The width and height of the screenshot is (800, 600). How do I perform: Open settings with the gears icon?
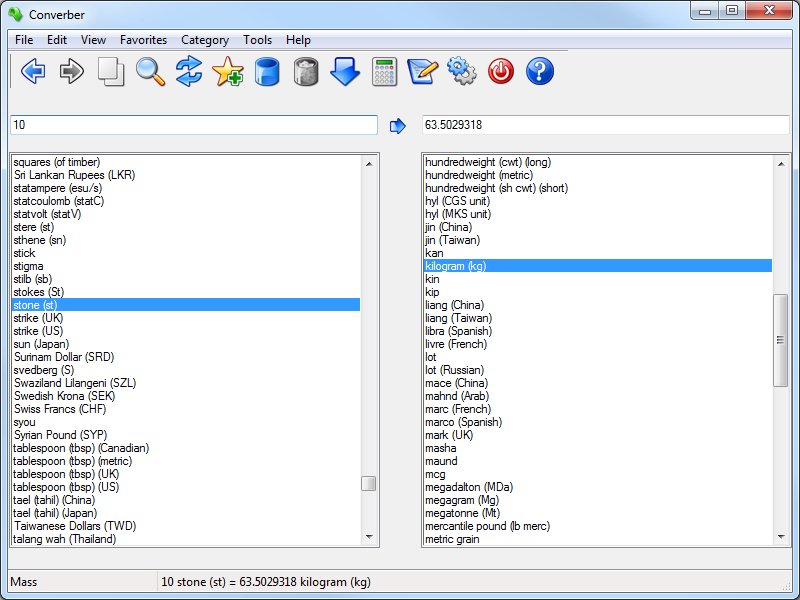[x=462, y=72]
